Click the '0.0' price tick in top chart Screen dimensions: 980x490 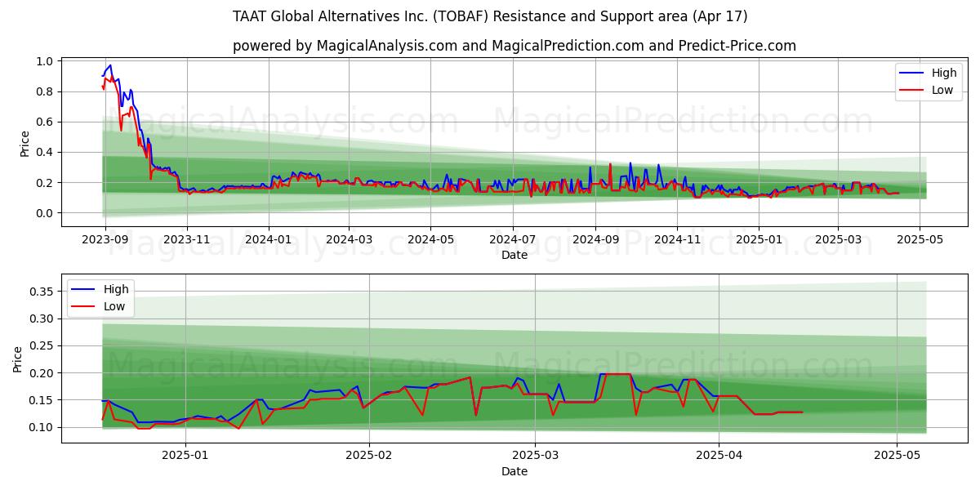[45, 213]
